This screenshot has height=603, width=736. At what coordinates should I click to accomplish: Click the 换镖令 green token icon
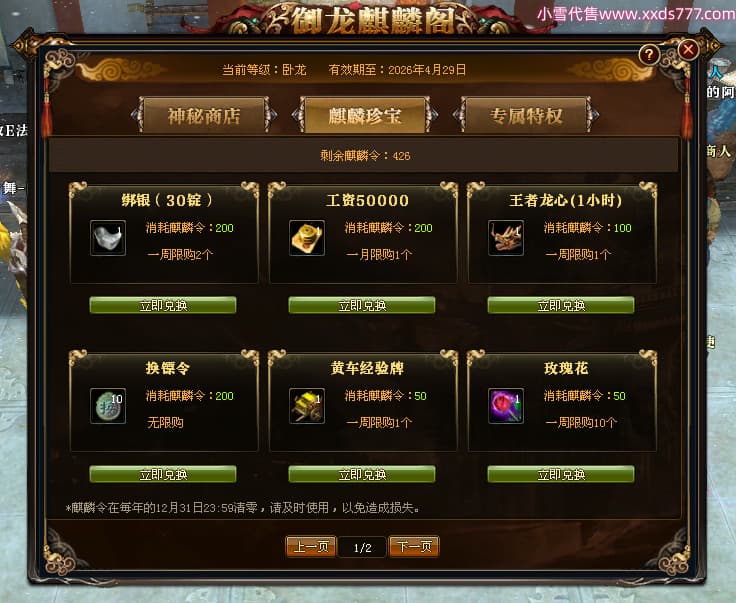(x=108, y=406)
